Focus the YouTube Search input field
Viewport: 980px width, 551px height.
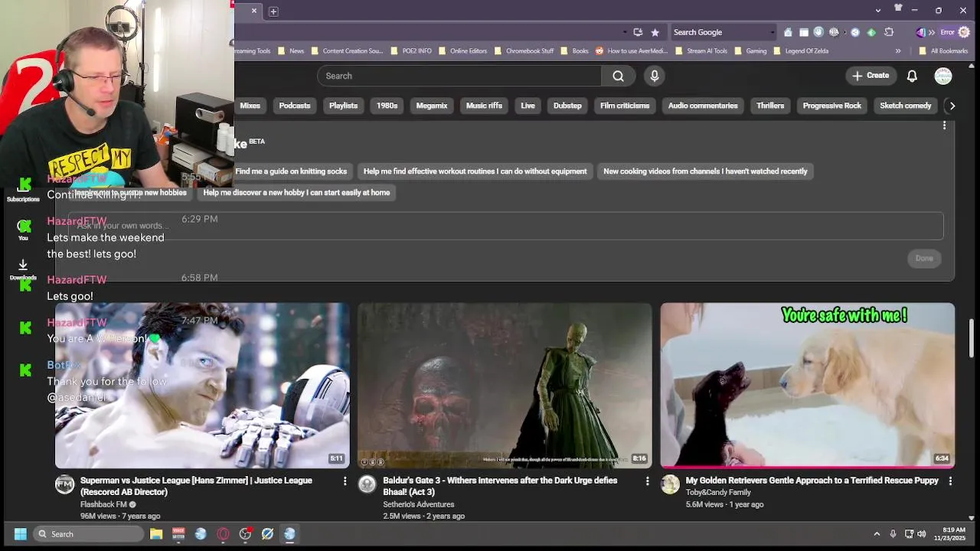459,76
